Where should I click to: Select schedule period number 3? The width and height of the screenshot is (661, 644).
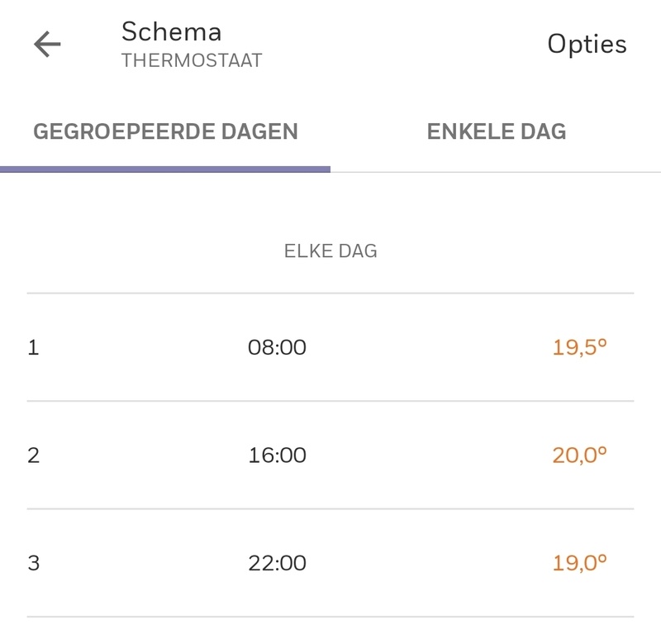click(33, 564)
